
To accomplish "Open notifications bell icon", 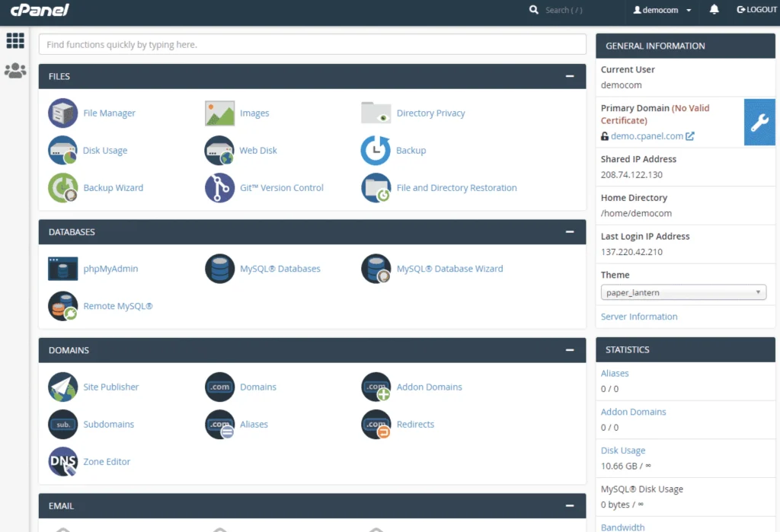I will (714, 9).
